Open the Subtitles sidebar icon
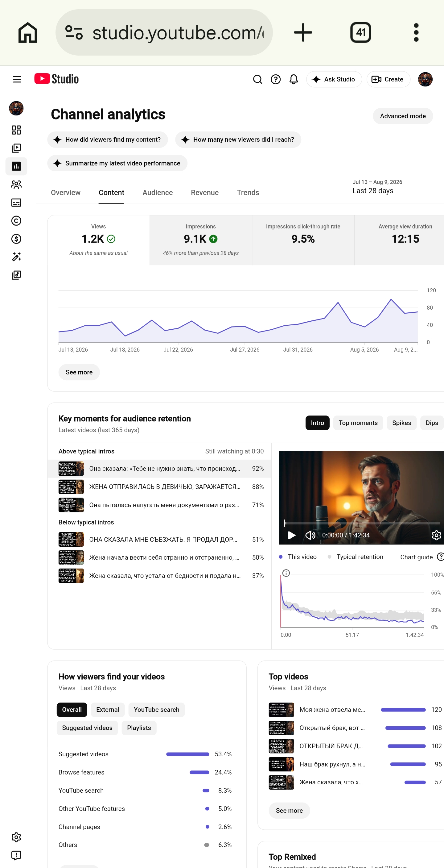Image resolution: width=444 pixels, height=868 pixels. click(16, 202)
